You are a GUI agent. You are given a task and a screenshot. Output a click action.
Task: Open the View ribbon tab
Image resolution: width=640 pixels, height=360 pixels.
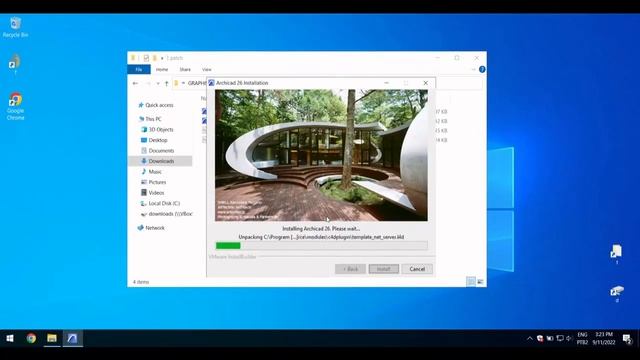[207, 70]
